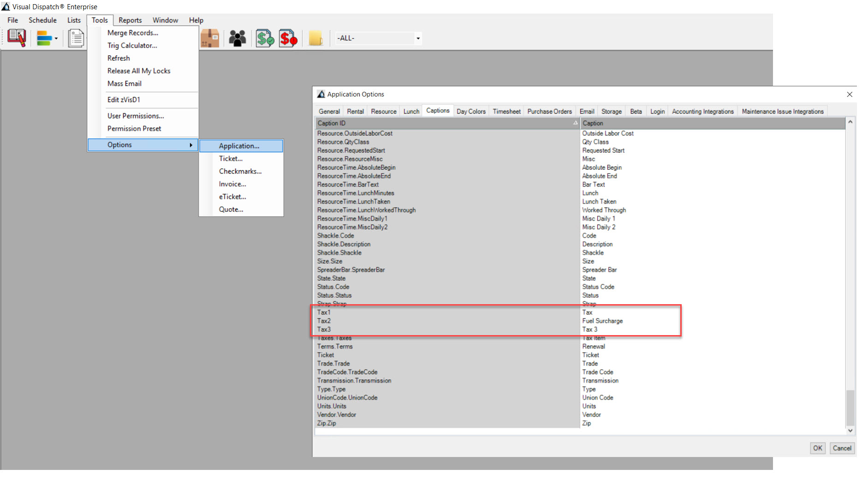Expand the Options submenu arrow
Viewport: 868px width, 481px height.
(x=190, y=145)
